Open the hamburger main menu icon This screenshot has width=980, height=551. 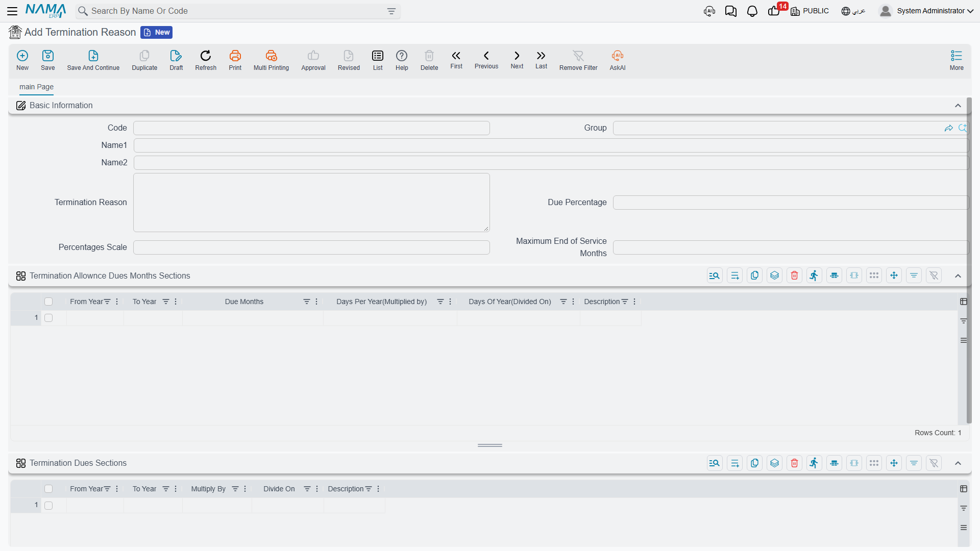[x=12, y=11]
